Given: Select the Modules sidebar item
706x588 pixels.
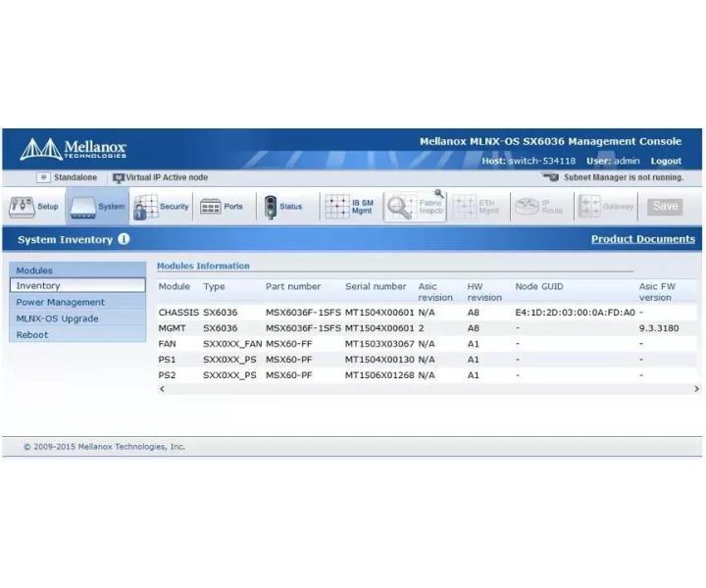Looking at the screenshot, I should (77, 270).
